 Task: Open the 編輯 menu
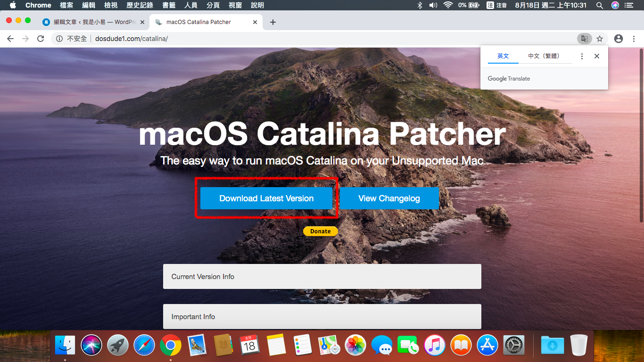click(x=89, y=5)
